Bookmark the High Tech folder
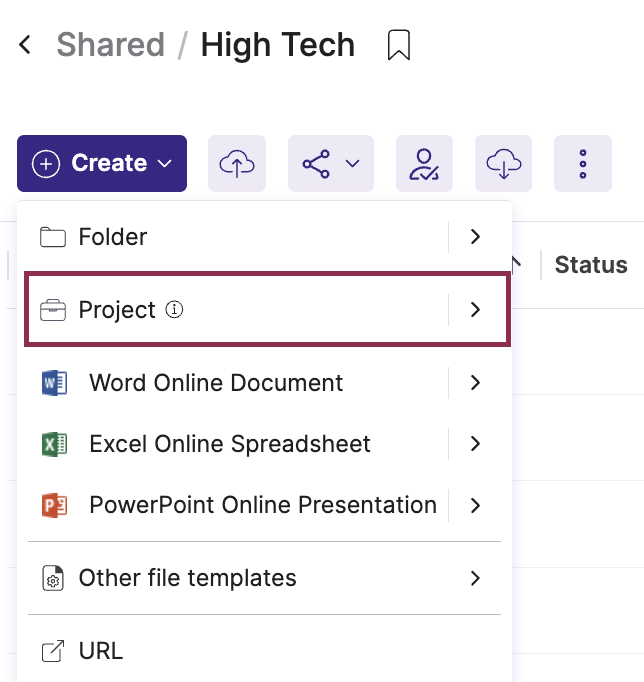 pos(398,45)
